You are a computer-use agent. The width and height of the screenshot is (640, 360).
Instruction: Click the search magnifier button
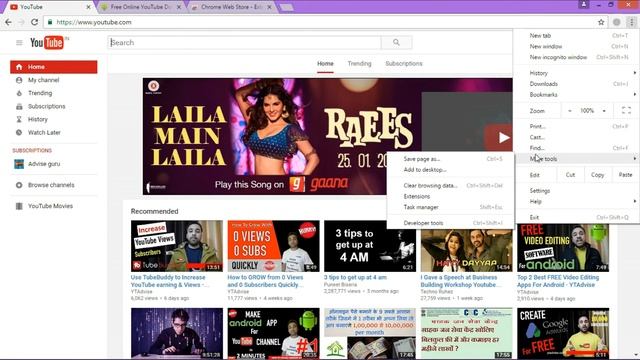[x=396, y=42]
